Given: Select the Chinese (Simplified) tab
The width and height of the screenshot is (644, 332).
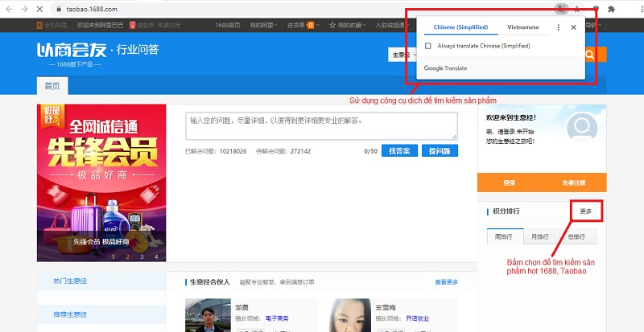Looking at the screenshot, I should pos(461,27).
